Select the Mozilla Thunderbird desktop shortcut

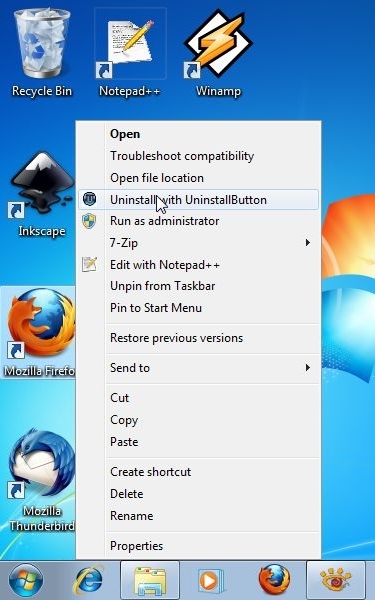[x=42, y=480]
